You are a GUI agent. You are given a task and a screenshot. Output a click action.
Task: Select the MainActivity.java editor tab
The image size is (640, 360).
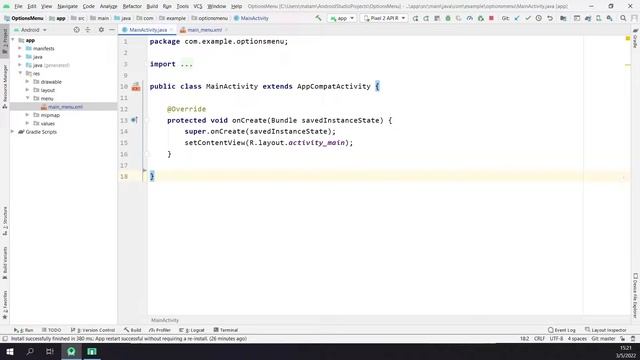[148, 30]
